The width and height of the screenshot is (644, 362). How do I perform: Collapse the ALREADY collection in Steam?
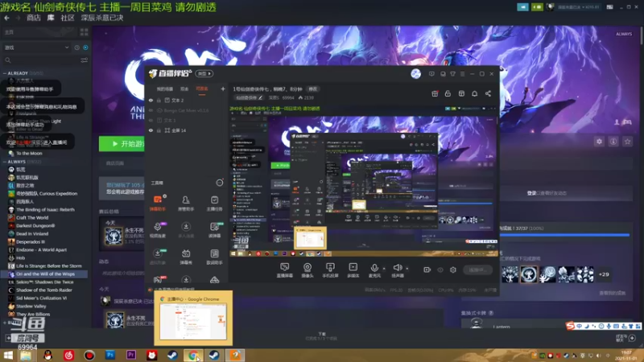pyautogui.click(x=5, y=73)
